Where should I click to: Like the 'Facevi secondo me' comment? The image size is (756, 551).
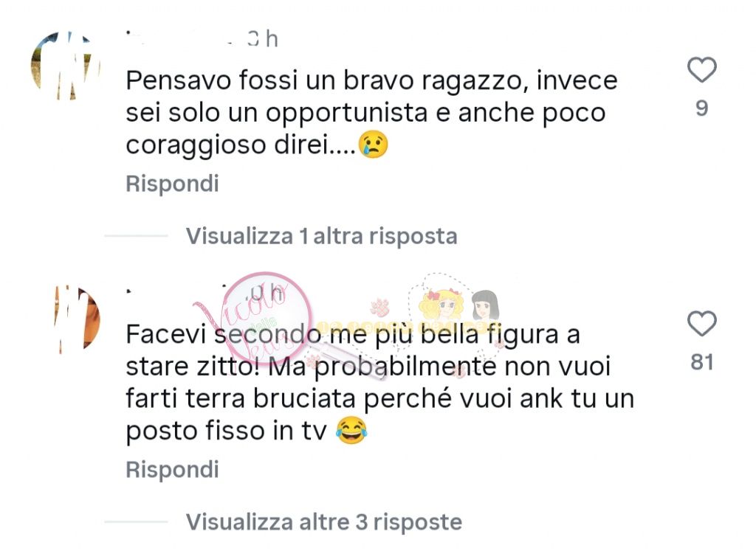click(701, 324)
